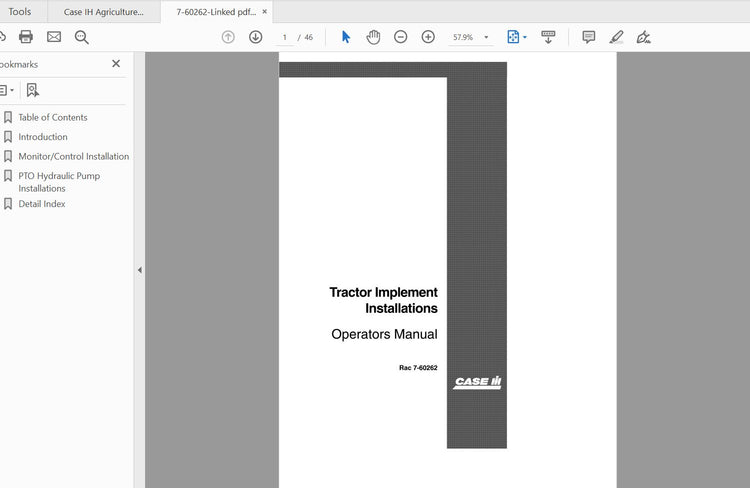Screen dimensions: 750x488
Task: Open Table of Contents bookmark
Action: pyautogui.click(x=53, y=117)
